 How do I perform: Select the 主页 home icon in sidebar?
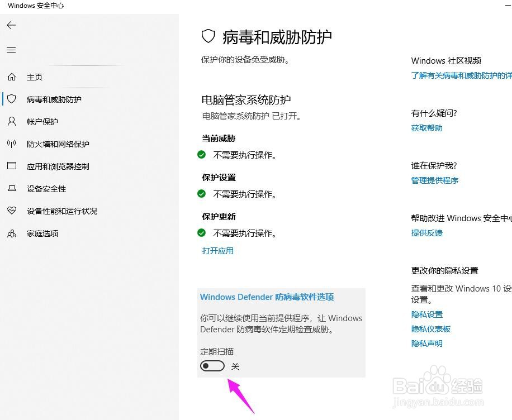click(x=12, y=77)
